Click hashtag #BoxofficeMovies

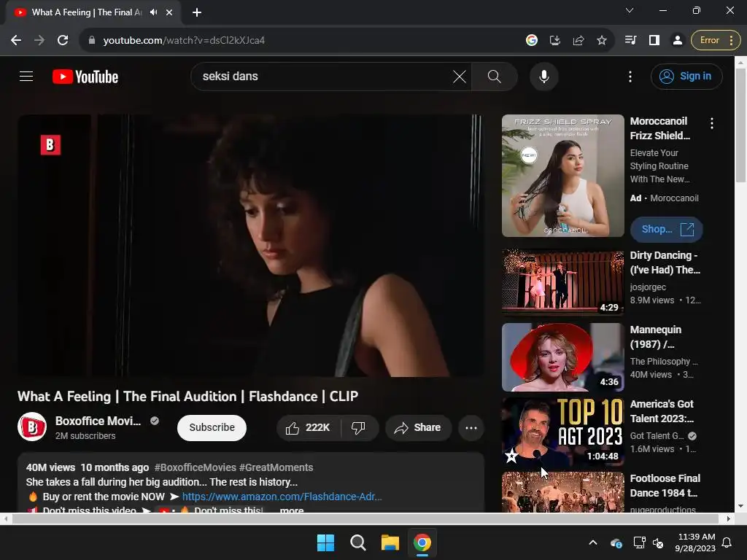(195, 467)
